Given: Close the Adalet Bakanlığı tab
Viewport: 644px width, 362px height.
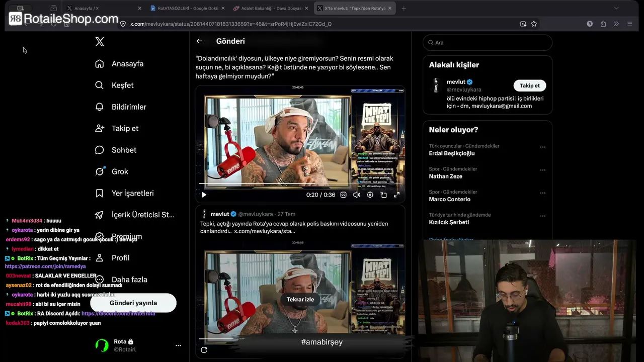Looking at the screenshot, I should coord(306,9).
